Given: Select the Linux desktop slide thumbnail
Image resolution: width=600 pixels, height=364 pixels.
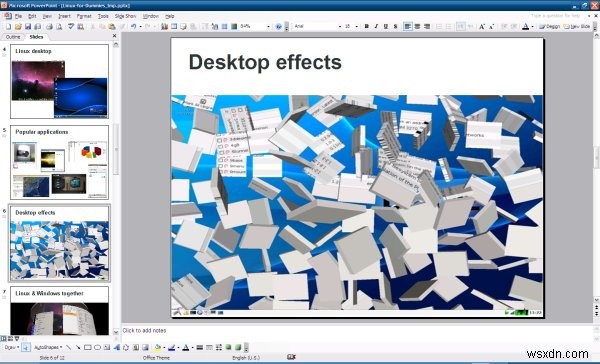Looking at the screenshot, I should [59, 81].
